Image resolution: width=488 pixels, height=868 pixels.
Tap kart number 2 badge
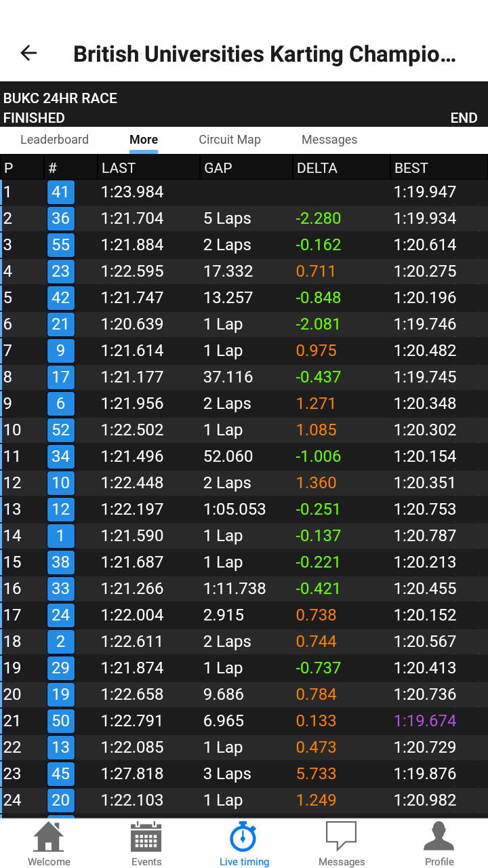[61, 642]
